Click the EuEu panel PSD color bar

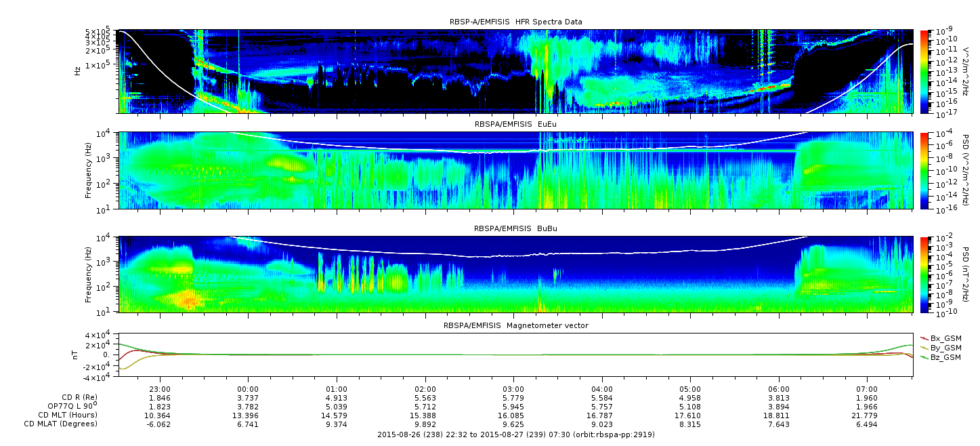(x=924, y=171)
